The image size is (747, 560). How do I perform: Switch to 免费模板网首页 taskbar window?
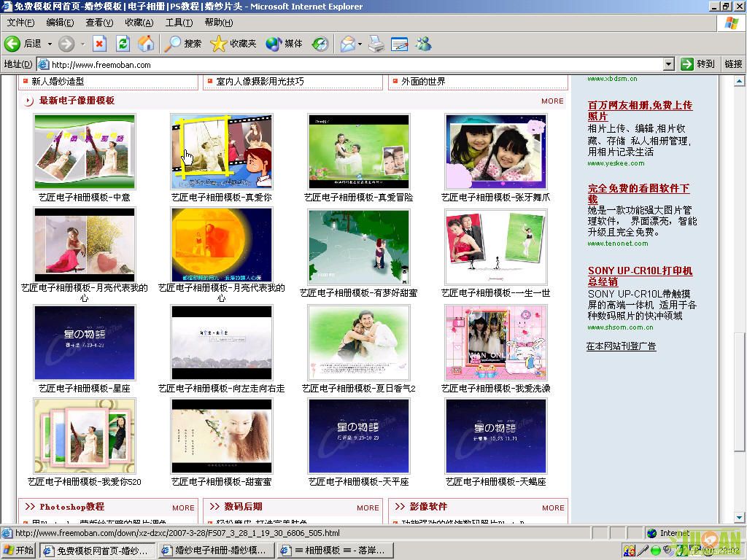[x=97, y=551]
